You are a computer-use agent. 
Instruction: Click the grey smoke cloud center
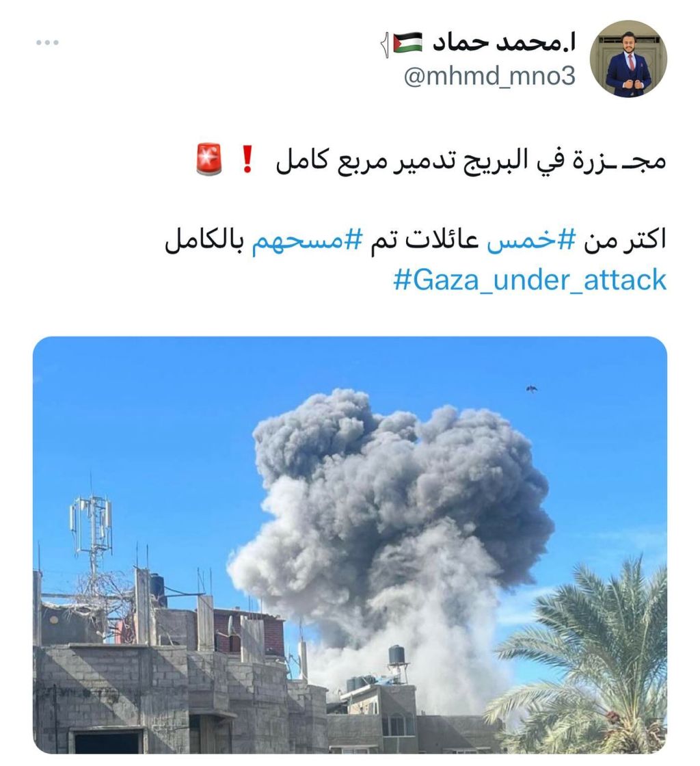(x=390, y=513)
